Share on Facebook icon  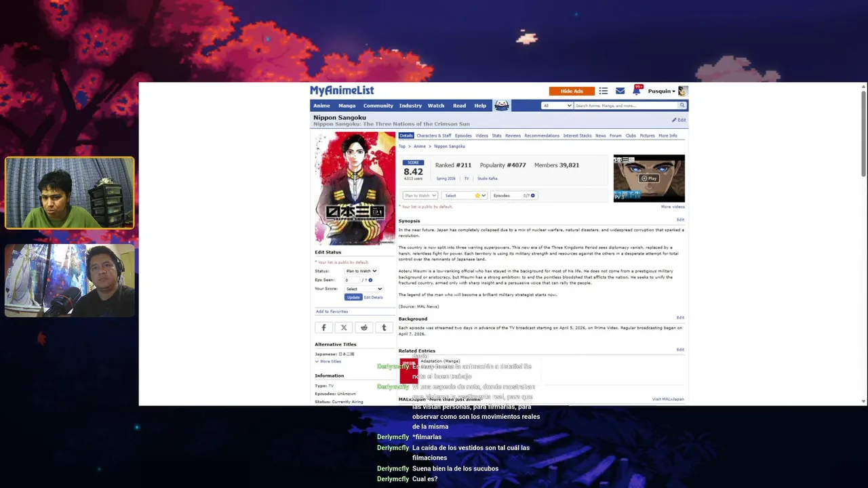(323, 327)
